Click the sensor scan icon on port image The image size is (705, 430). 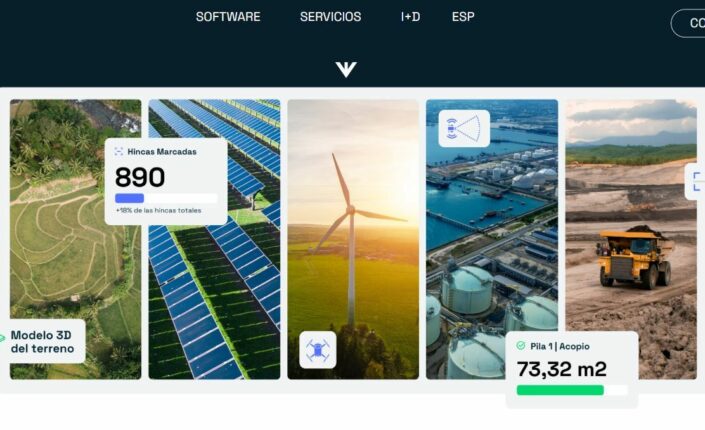[x=464, y=129]
